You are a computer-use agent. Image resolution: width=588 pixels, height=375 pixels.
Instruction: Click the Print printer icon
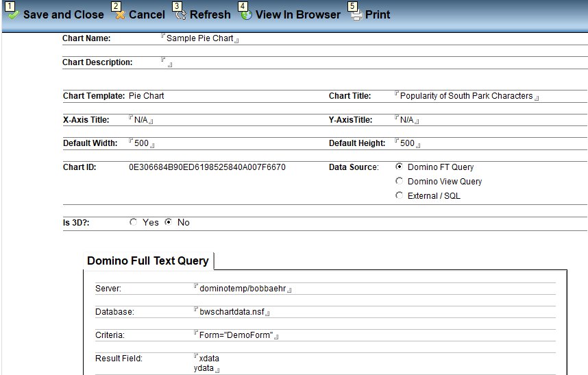click(x=356, y=15)
